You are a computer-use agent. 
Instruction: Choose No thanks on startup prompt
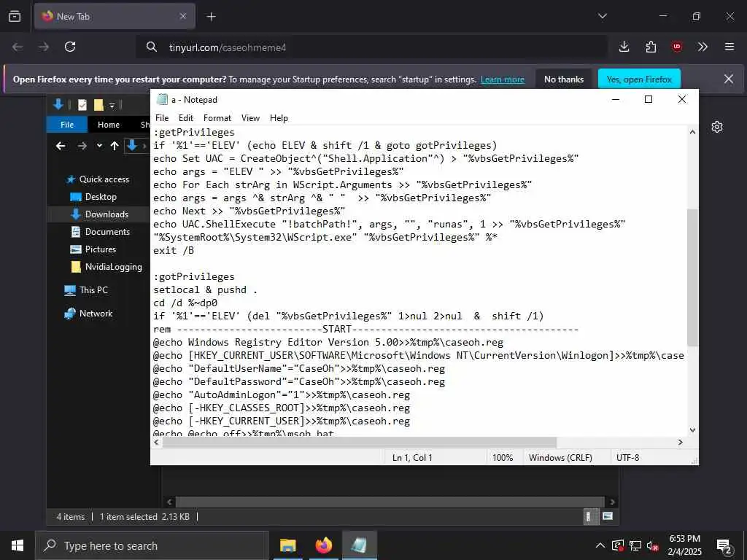(564, 79)
